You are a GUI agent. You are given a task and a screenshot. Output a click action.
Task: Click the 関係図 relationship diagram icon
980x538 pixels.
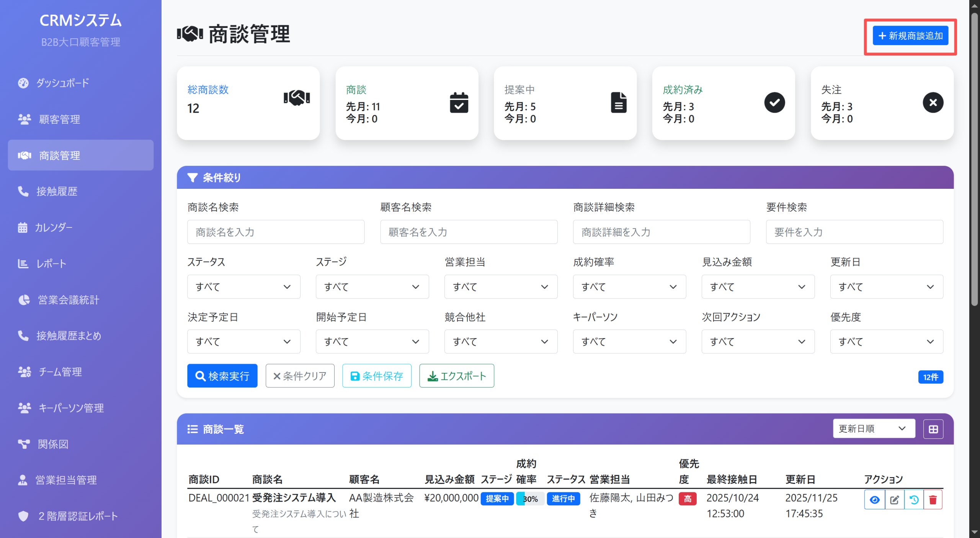23,444
